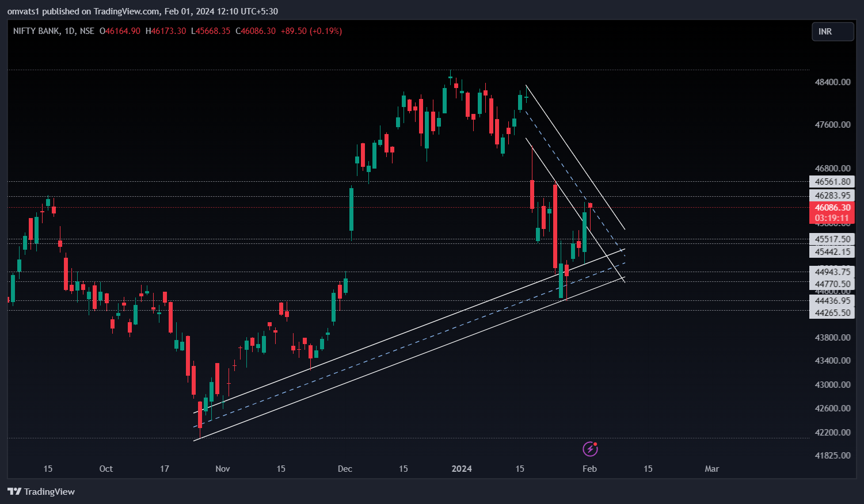Click the price level label 44265.50
864x504 pixels.
[832, 313]
